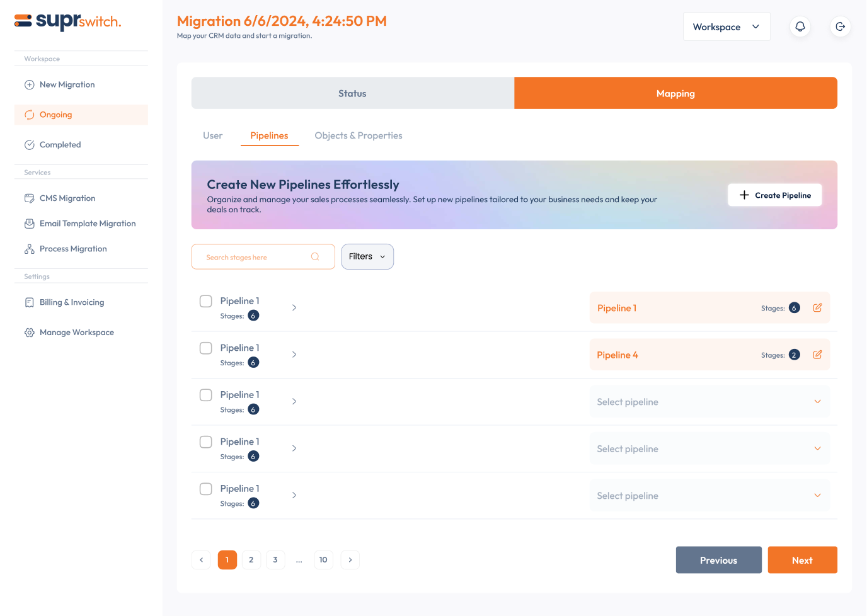Image resolution: width=867 pixels, height=616 pixels.
Task: Check the first Pipeline 1 row checkbox
Action: point(206,301)
